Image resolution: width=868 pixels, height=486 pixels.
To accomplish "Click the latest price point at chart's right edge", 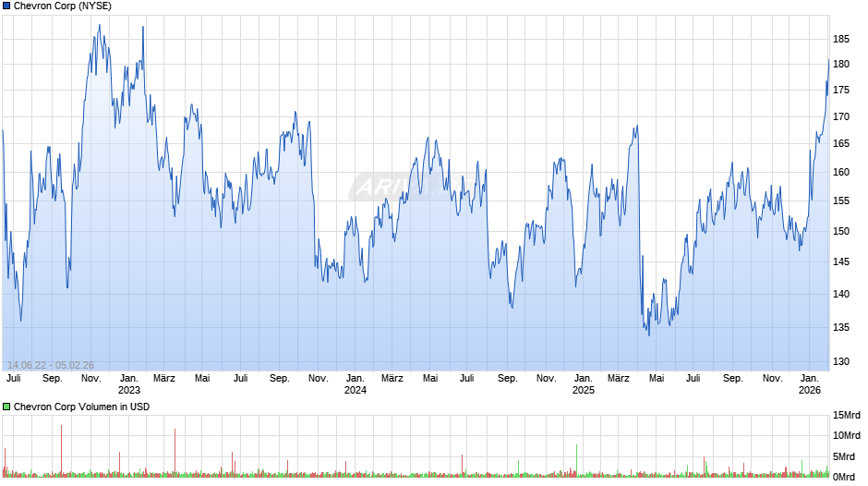I will click(x=828, y=60).
